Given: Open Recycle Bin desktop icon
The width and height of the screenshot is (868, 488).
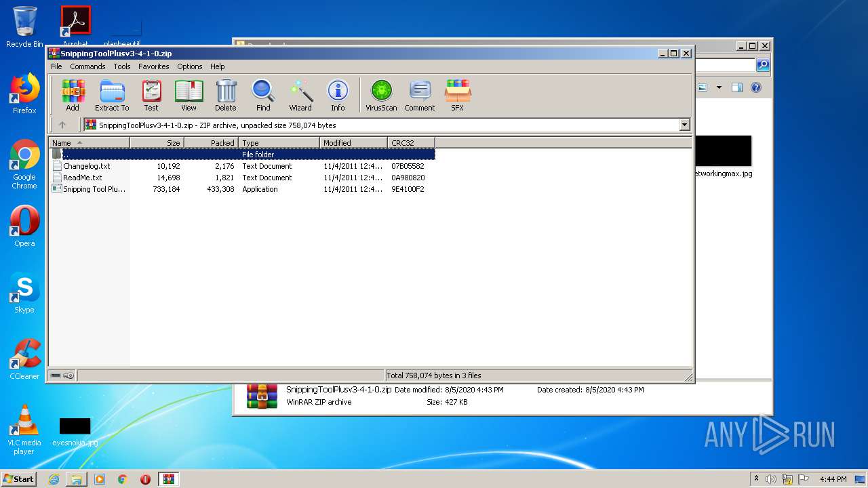Looking at the screenshot, I should [x=24, y=27].
